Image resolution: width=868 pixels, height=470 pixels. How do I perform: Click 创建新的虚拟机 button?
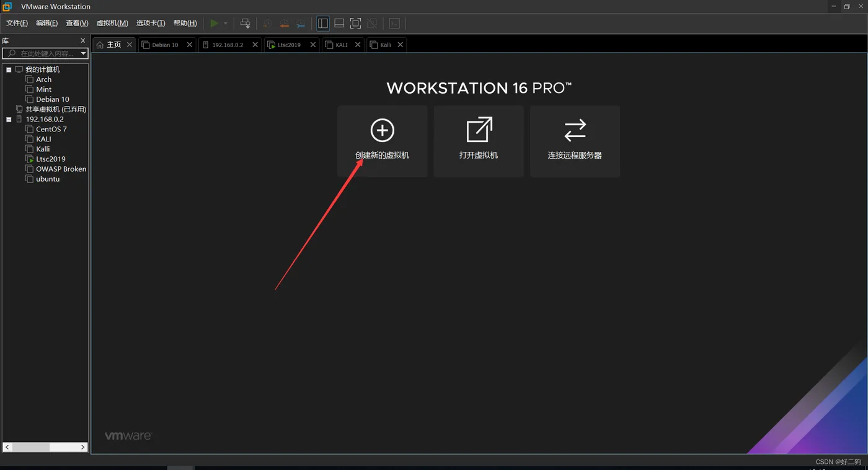tap(383, 141)
